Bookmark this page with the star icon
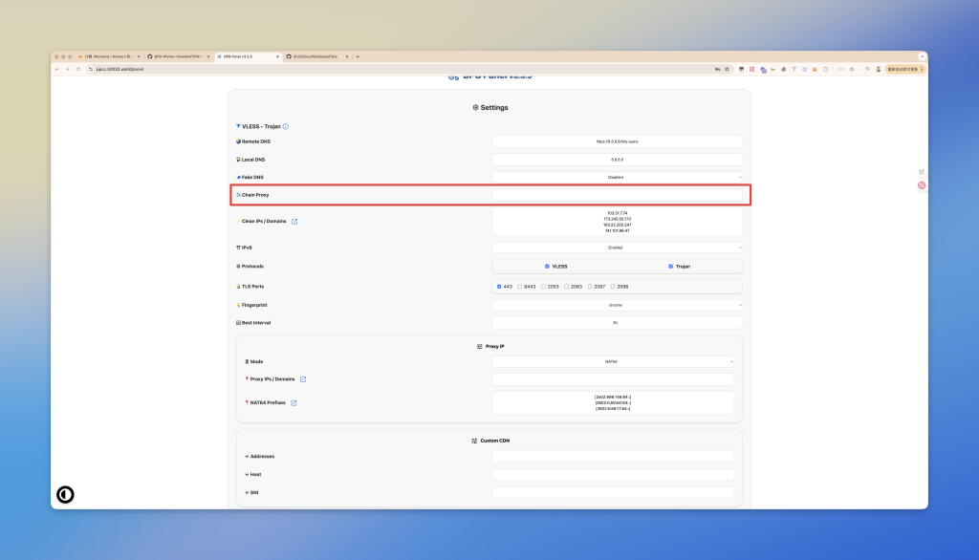This screenshot has height=560, width=979. [728, 69]
